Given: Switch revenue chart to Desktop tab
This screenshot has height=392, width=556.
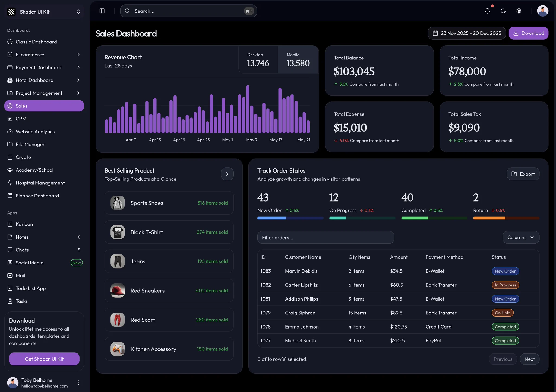Looking at the screenshot, I should tap(258, 60).
